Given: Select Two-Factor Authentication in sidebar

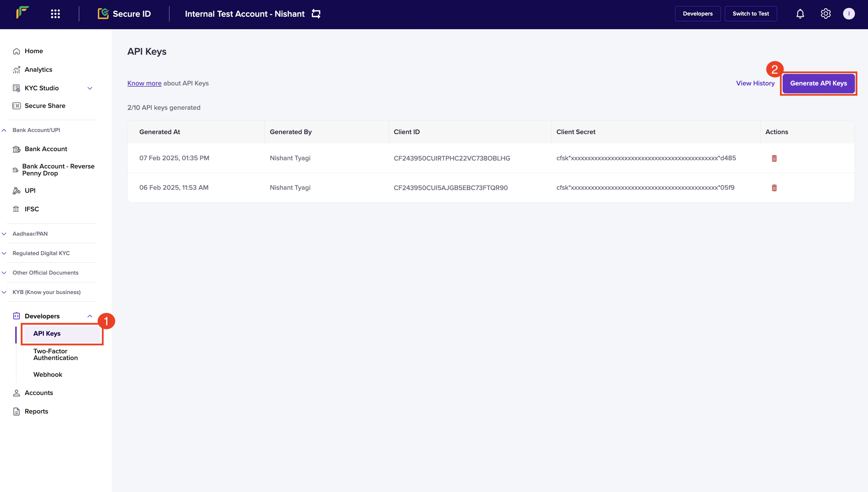Looking at the screenshot, I should pos(55,355).
